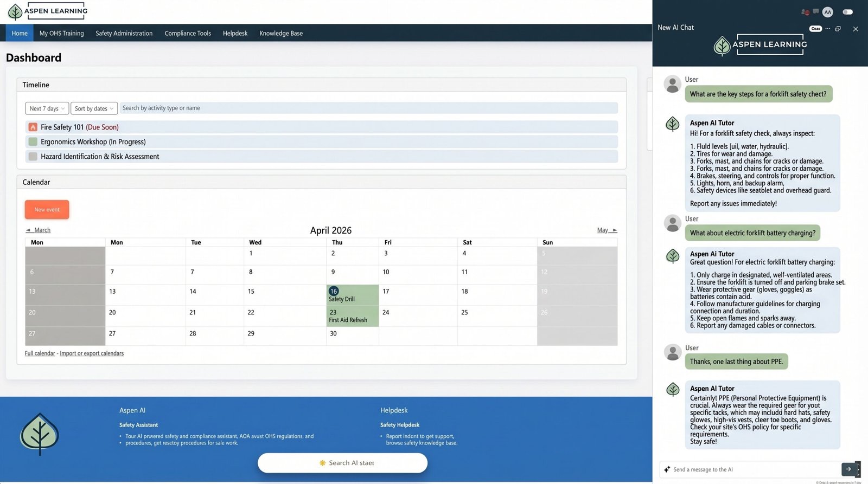Viewport: 868px width, 484px height.
Task: Expand the Next 7 days dropdown
Action: point(47,108)
